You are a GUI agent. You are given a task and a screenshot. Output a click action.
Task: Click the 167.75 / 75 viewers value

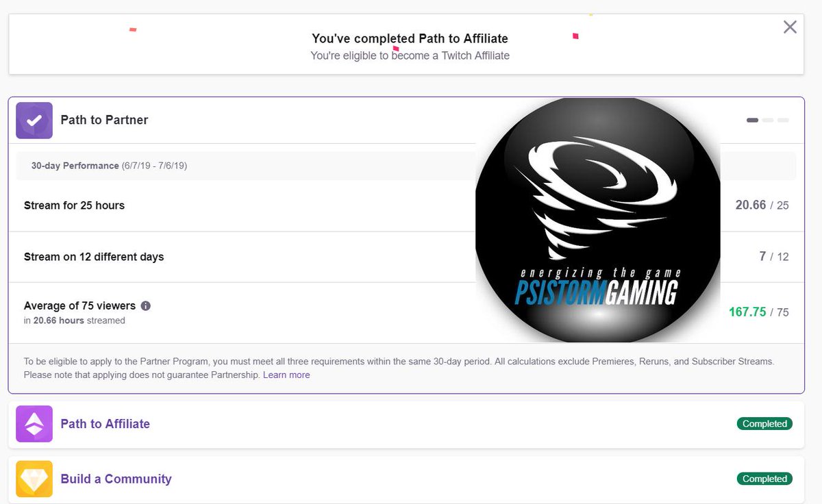pos(759,312)
